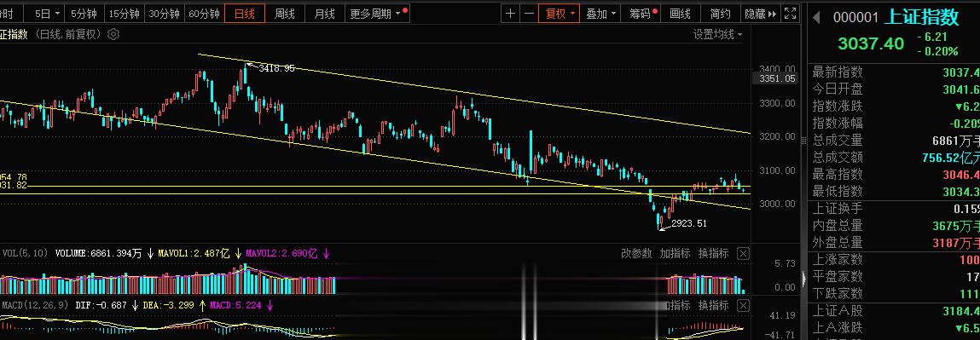Select the 上涨家数 row
This screenshot has width=980, height=340.
coord(894,260)
